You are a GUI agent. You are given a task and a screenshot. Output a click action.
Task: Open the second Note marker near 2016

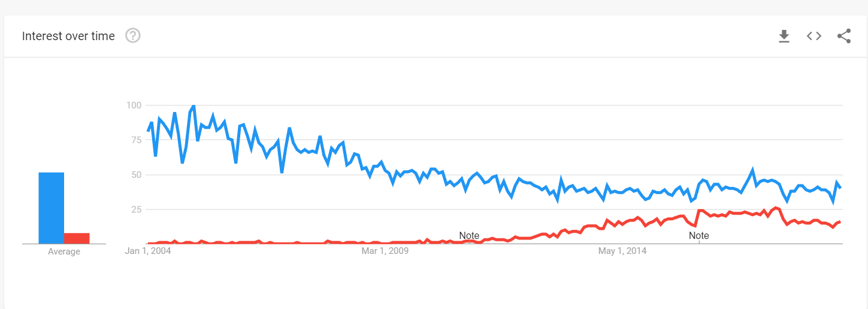698,235
